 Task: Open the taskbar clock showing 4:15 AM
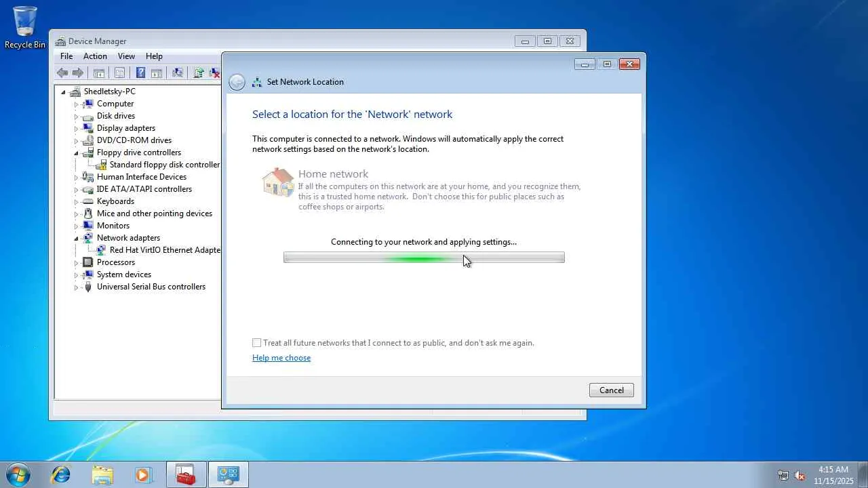click(x=833, y=474)
